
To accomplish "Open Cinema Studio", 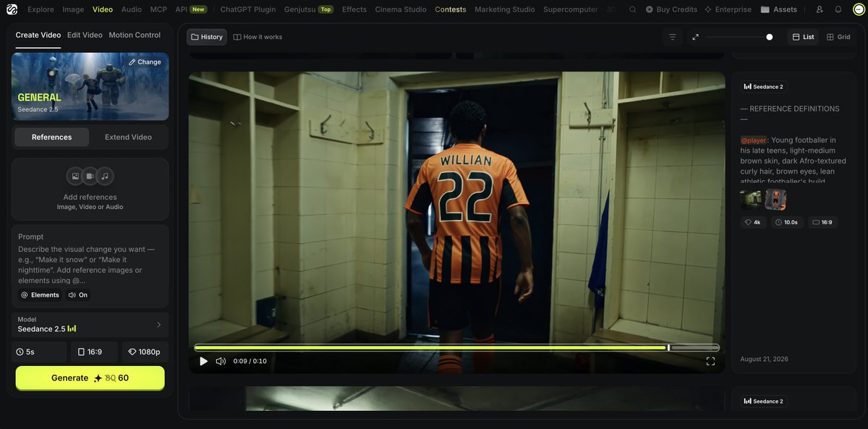I will (x=401, y=9).
